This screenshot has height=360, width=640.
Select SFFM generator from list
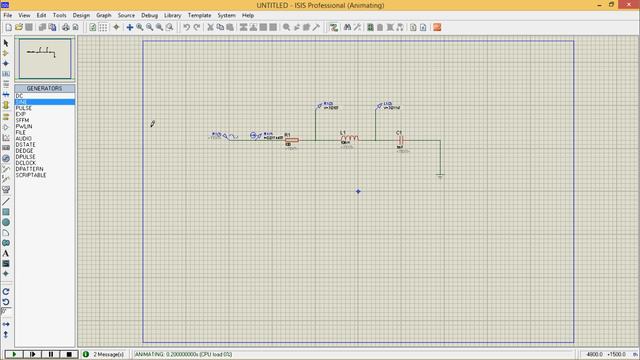tap(45, 120)
